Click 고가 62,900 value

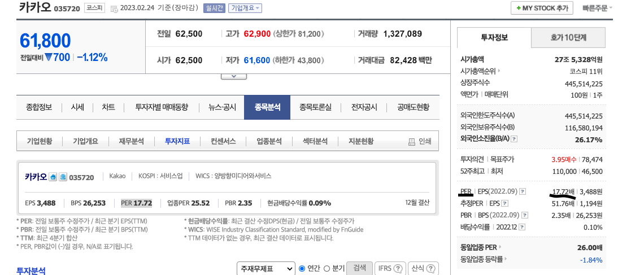coord(257,34)
